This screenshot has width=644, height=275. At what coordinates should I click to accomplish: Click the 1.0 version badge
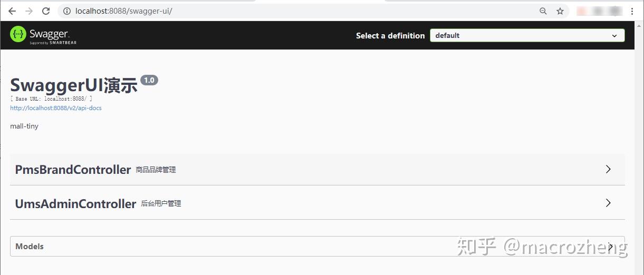click(149, 80)
